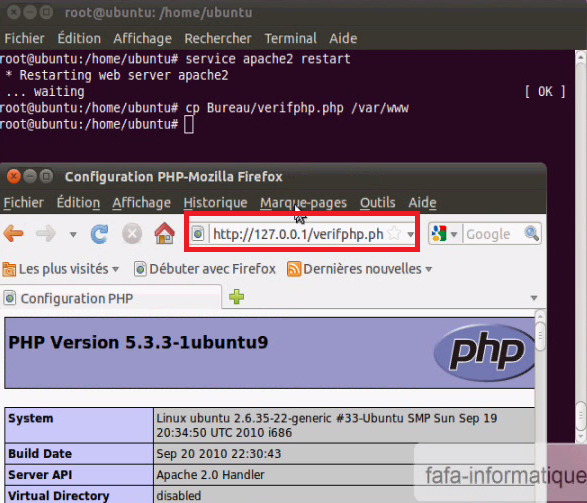The height and width of the screenshot is (503, 587).
Task: Open the terminal's Aide menu
Action: 343,39
